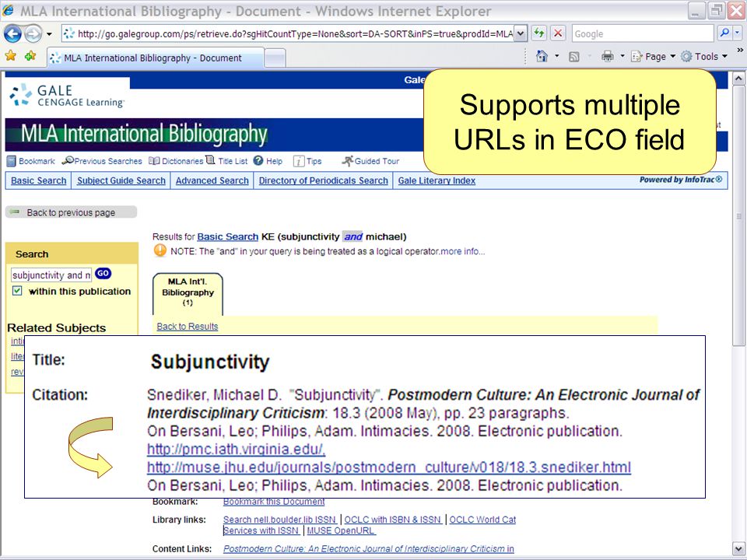Open Favorites Center star icon
The image size is (747, 560).
tap(10, 57)
